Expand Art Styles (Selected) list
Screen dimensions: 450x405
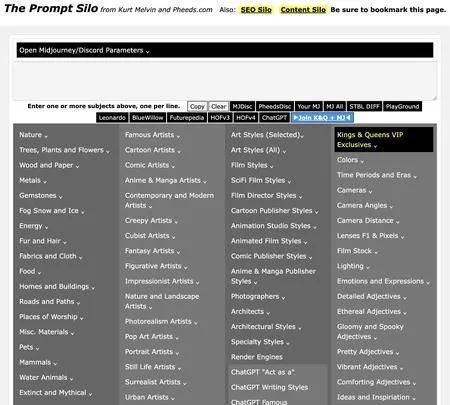coord(267,135)
